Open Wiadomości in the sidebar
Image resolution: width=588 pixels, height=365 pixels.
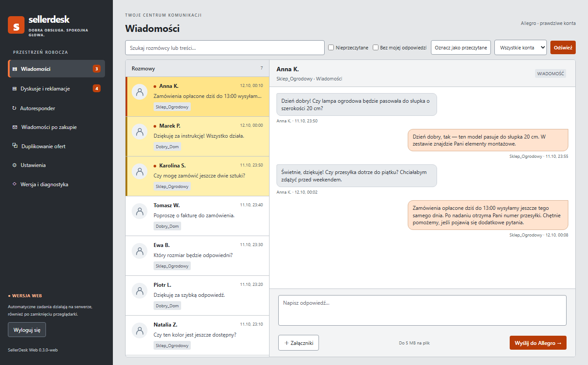[56, 69]
